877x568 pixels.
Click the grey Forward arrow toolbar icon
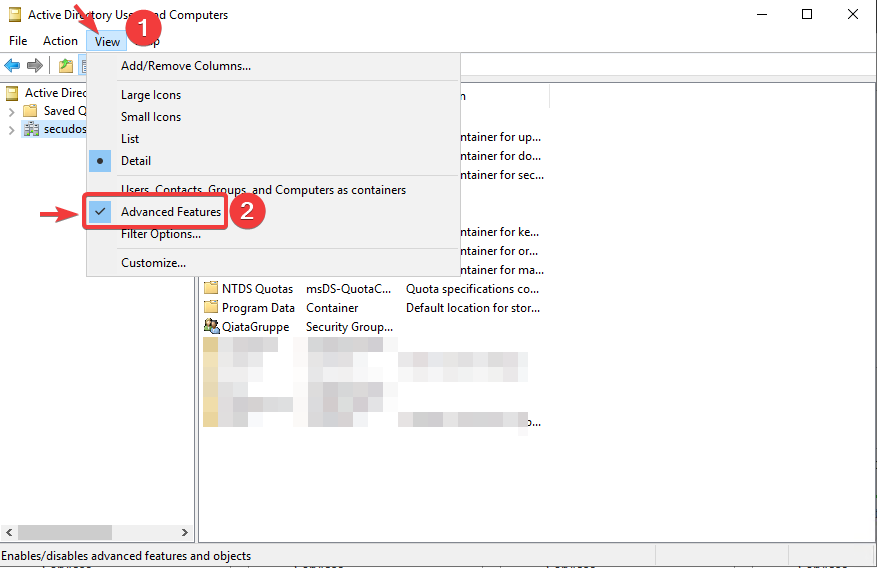pyautogui.click(x=35, y=66)
